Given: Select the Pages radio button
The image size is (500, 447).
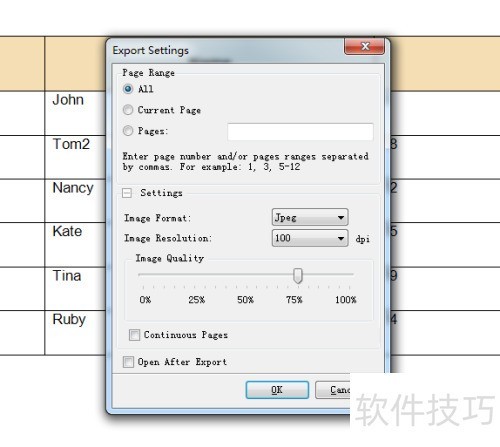Looking at the screenshot, I should 128,131.
